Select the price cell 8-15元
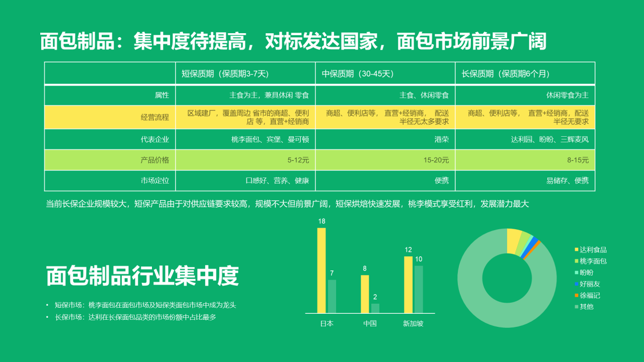The height and width of the screenshot is (362, 644). 525,160
